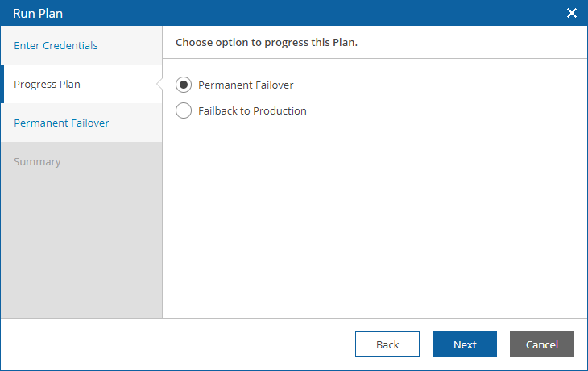Viewport: 588px width, 371px height.
Task: Go back with the Back button
Action: [x=387, y=344]
